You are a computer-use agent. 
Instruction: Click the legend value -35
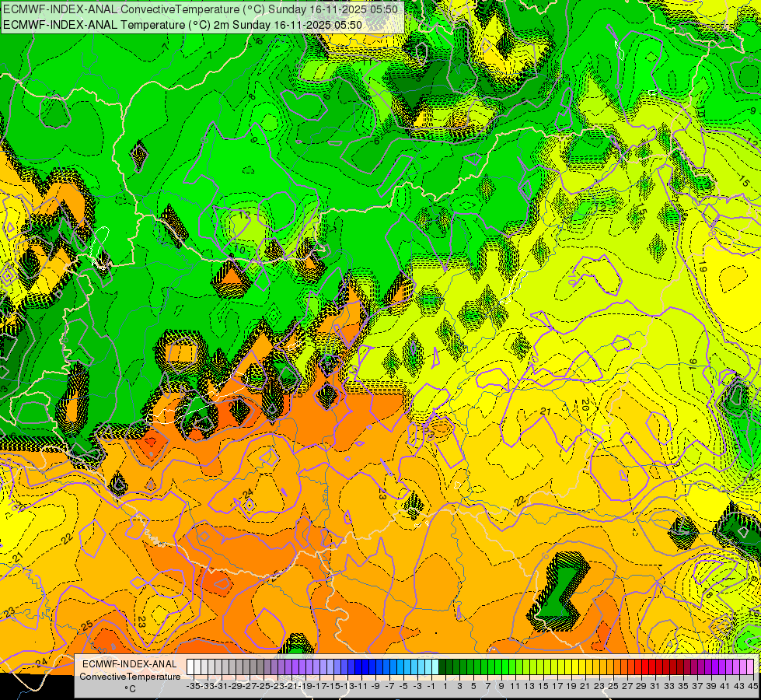click(x=193, y=686)
